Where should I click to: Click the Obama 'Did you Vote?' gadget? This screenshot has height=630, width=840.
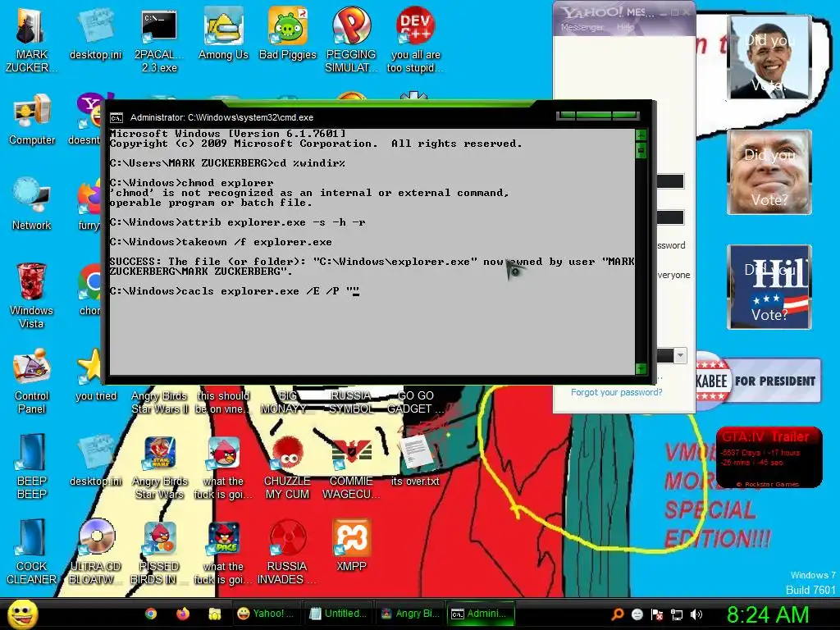click(x=769, y=57)
